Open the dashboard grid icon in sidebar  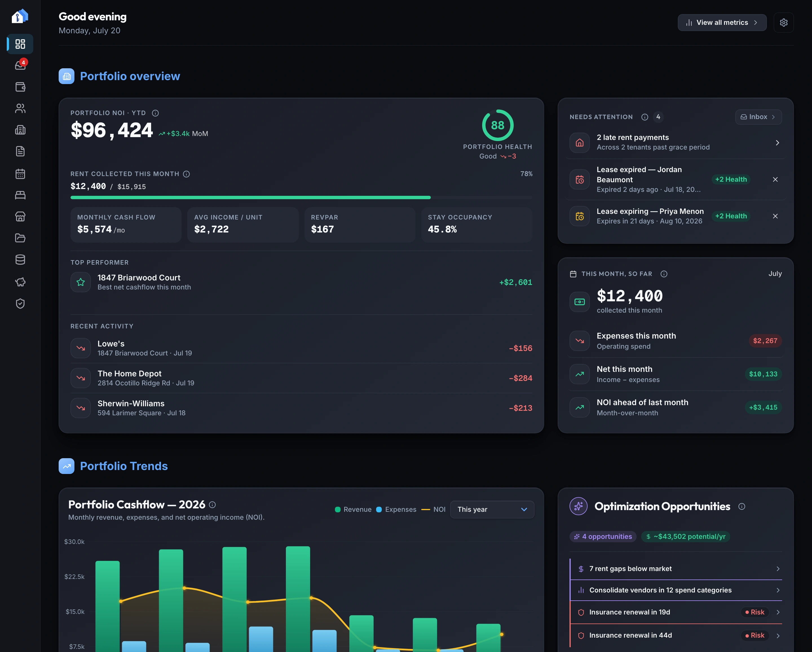[x=20, y=44]
